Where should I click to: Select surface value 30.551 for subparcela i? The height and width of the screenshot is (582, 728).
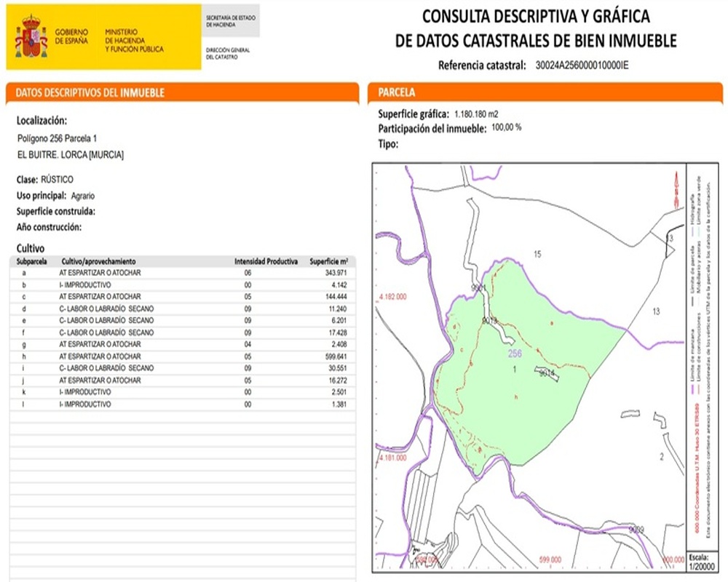click(338, 368)
